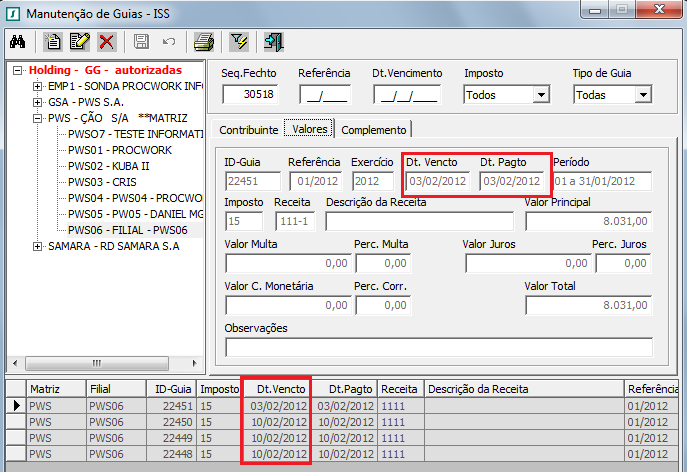Click the ID-Guia grid column header
The image size is (687, 472).
pos(171,389)
